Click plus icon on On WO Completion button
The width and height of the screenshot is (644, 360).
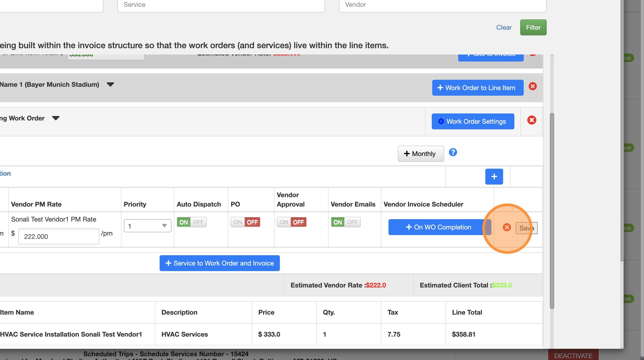click(409, 227)
